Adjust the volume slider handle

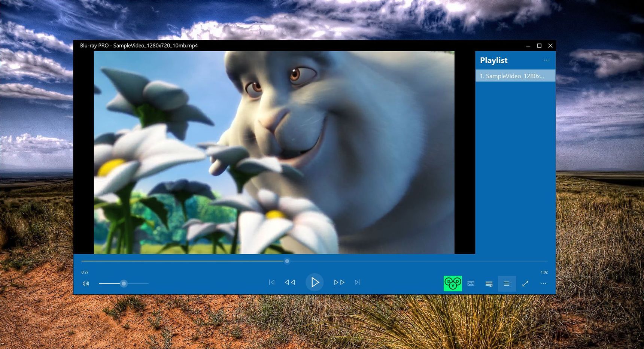pos(124,283)
